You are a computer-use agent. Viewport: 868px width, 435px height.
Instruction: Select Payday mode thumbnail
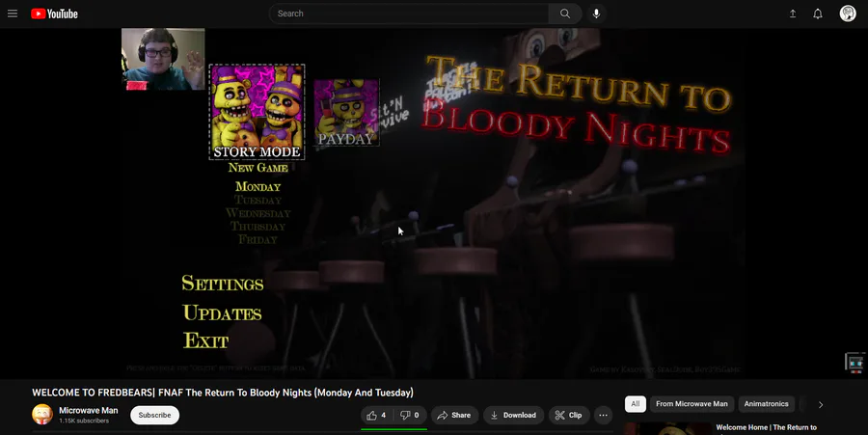point(346,113)
